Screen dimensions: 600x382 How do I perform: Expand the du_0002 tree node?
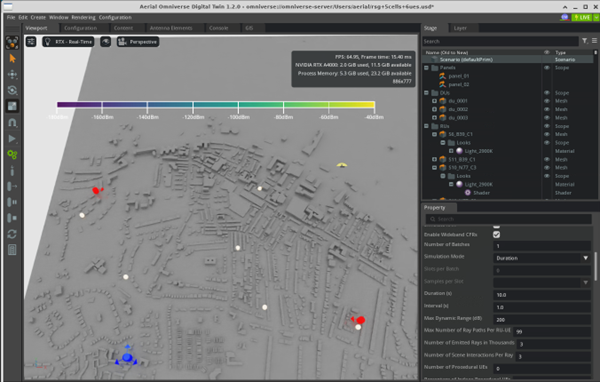pos(435,109)
